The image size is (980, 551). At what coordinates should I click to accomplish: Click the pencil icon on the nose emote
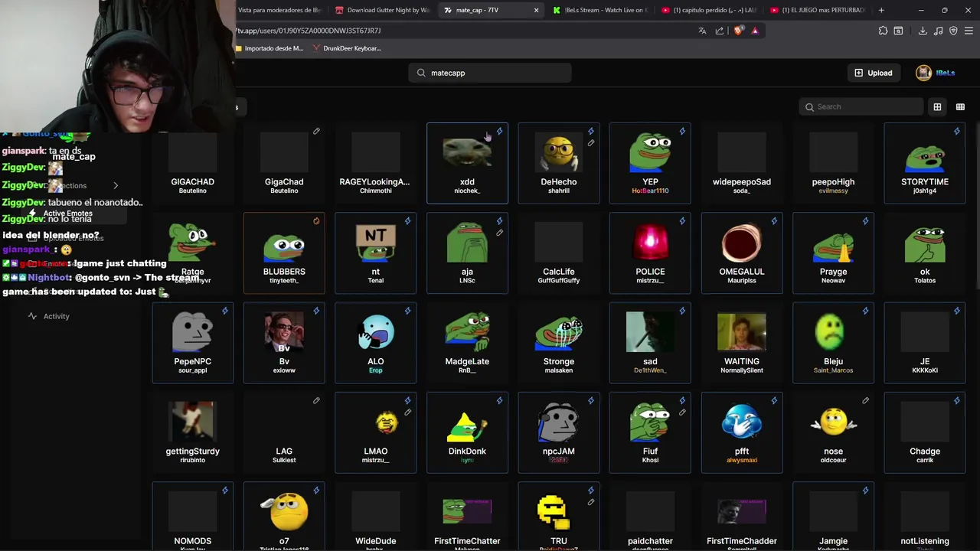click(865, 400)
